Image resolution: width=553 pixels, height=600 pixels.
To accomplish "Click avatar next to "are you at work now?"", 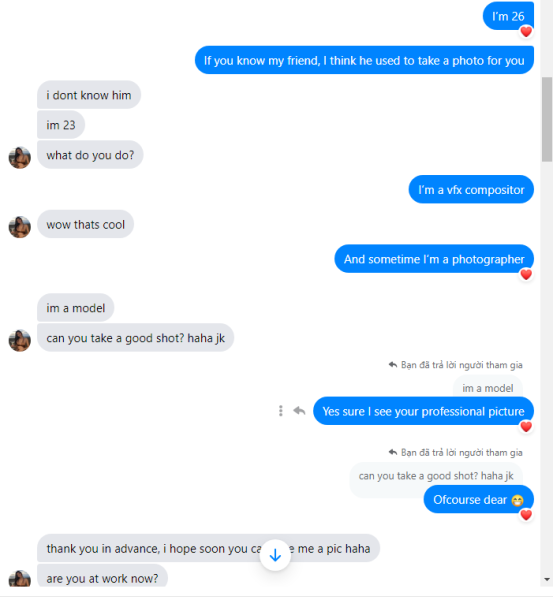I will (x=20, y=579).
